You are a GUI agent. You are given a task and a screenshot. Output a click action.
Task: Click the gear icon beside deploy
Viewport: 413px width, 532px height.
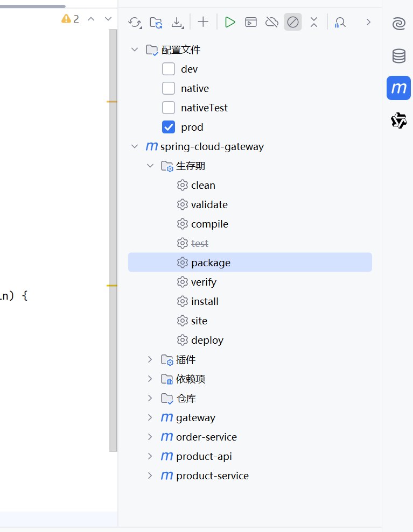183,340
